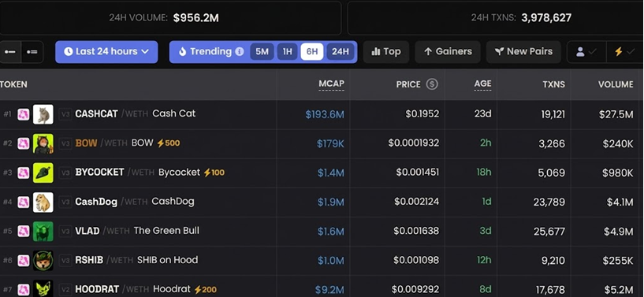This screenshot has height=297, width=644.
Task: Click the V3 badge in BOW row
Action: 65,143
